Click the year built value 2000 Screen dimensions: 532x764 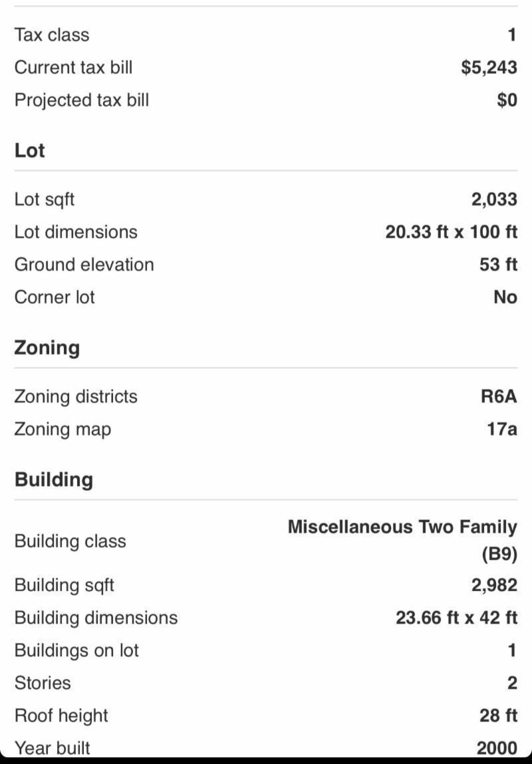pos(497,748)
